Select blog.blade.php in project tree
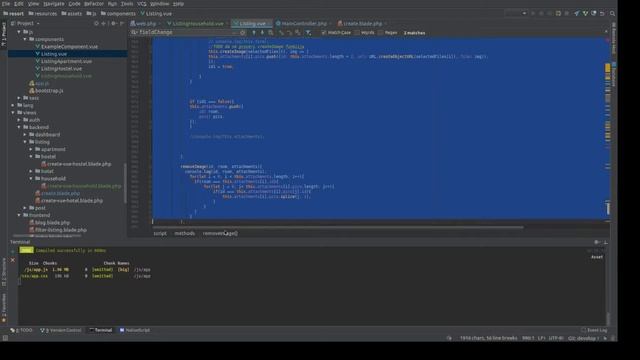640x360 pixels. click(49, 223)
